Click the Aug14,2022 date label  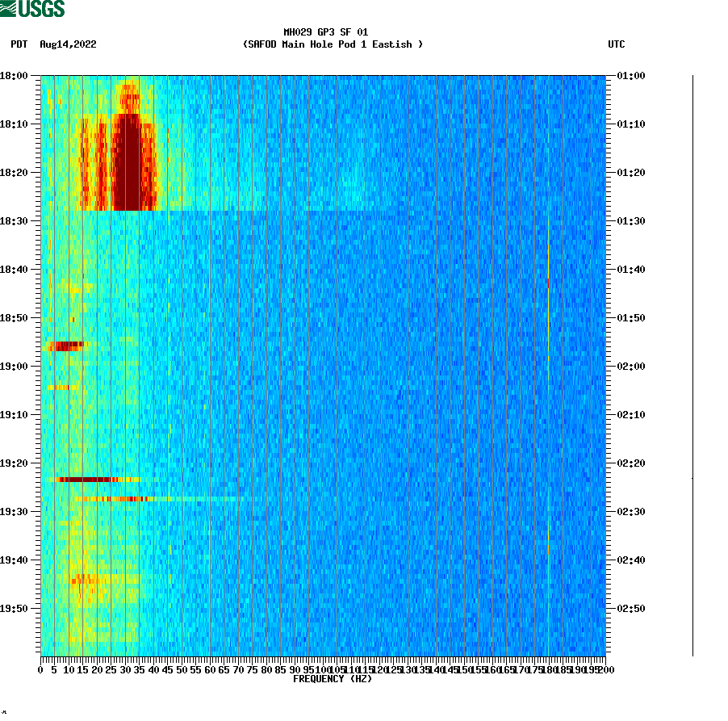67,45
